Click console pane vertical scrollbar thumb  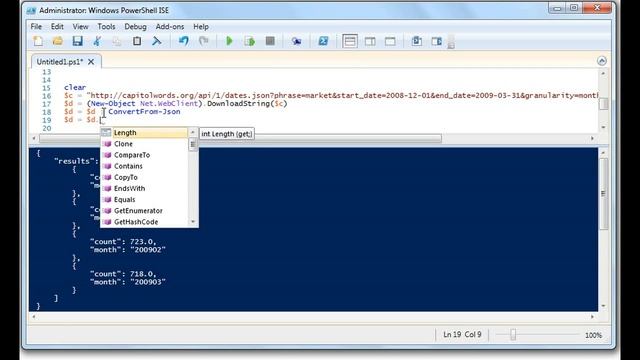(603, 193)
